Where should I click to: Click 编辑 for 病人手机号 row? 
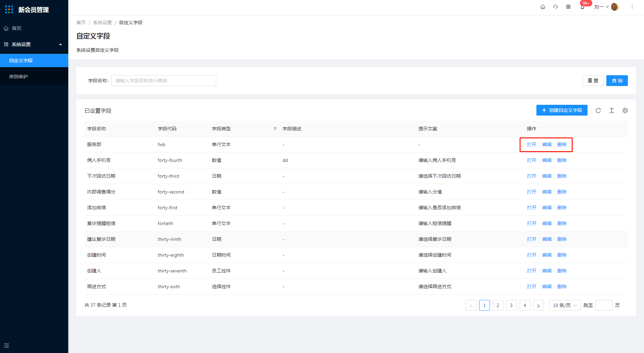[x=547, y=160]
